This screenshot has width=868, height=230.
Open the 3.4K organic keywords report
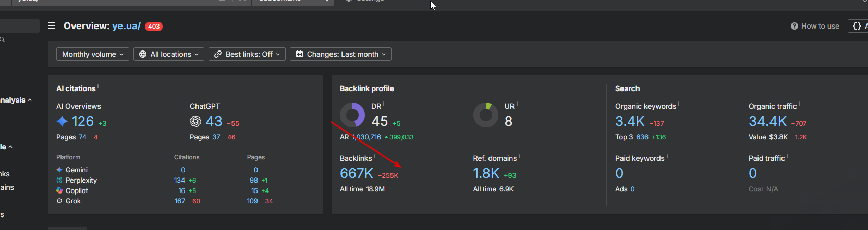[x=630, y=121]
